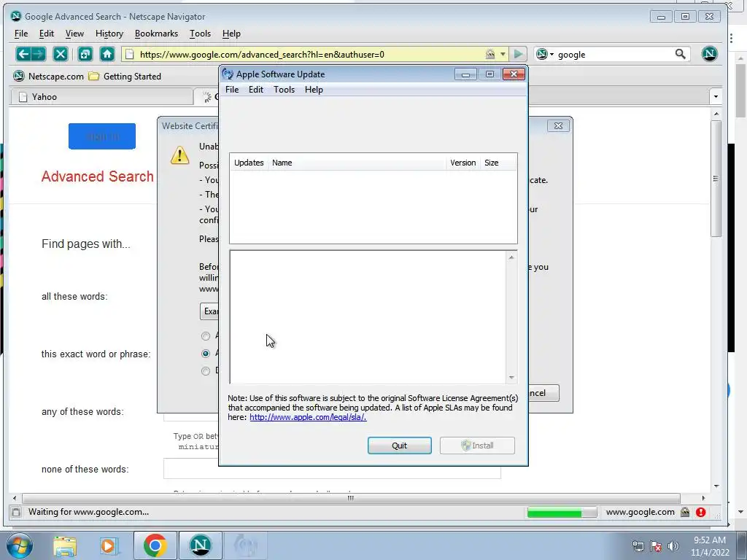Click the toolbar icon between Stop and Home

pos(85,54)
